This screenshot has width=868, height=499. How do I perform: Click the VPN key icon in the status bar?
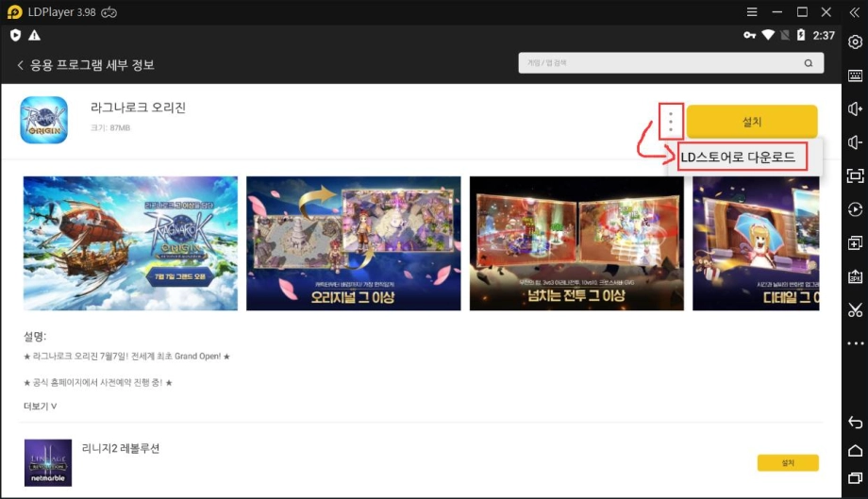(x=749, y=36)
